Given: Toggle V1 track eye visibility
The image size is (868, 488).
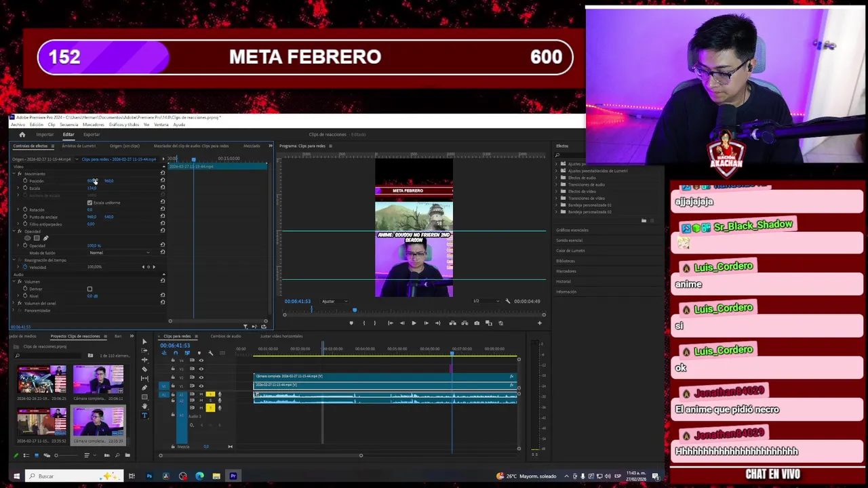Looking at the screenshot, I should 201,386.
